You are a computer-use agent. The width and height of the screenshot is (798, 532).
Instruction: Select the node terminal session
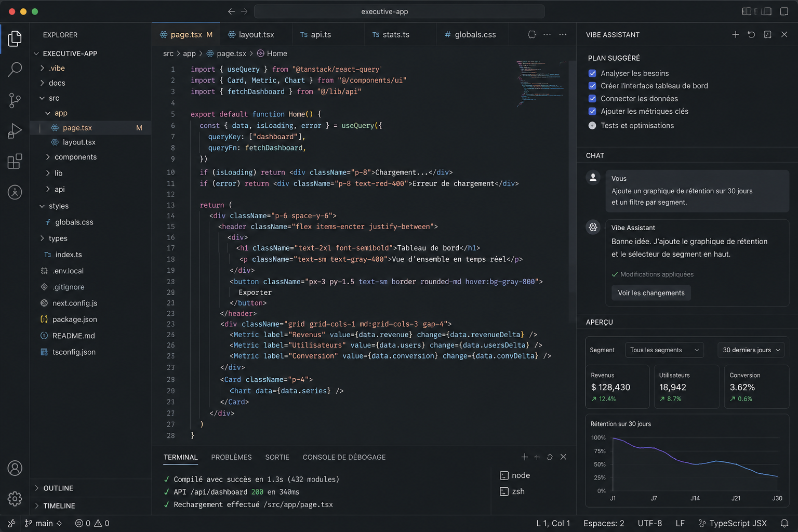point(515,475)
